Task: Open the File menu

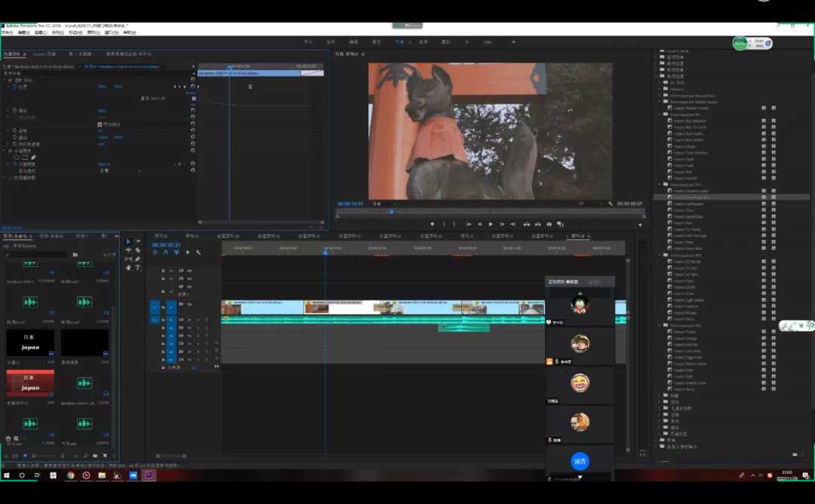Action: tap(8, 32)
